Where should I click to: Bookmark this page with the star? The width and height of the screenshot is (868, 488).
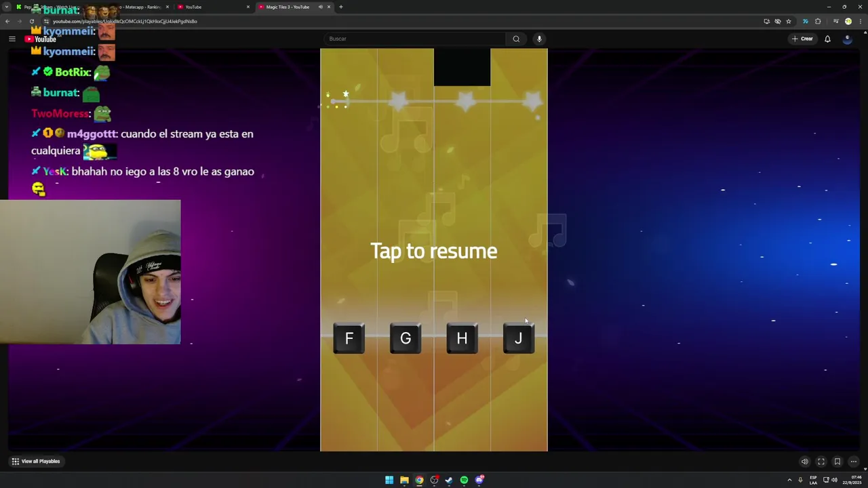788,21
